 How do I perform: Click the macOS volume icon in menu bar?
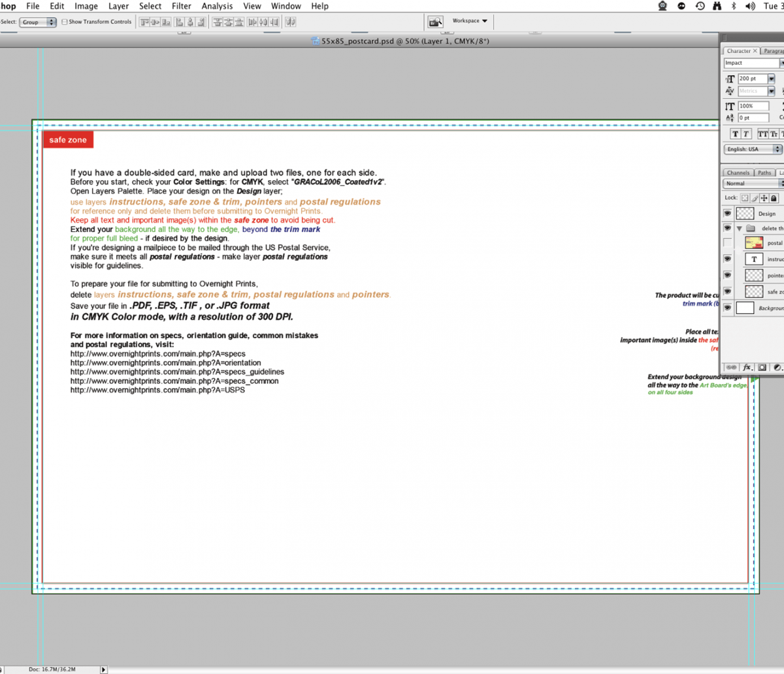point(750,6)
